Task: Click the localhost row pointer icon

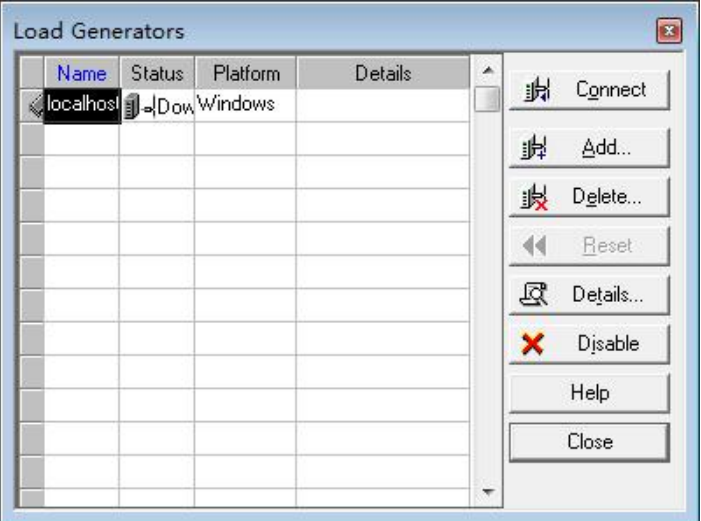Action: [32, 104]
